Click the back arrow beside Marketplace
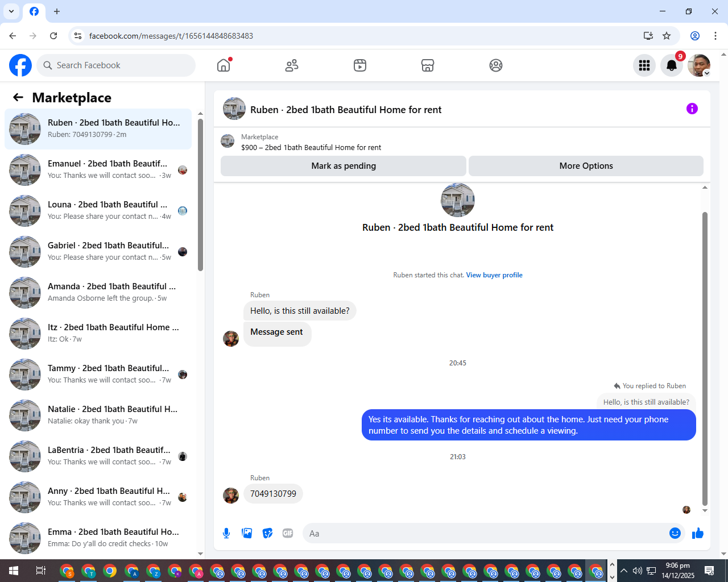The width and height of the screenshot is (728, 582). point(18,97)
